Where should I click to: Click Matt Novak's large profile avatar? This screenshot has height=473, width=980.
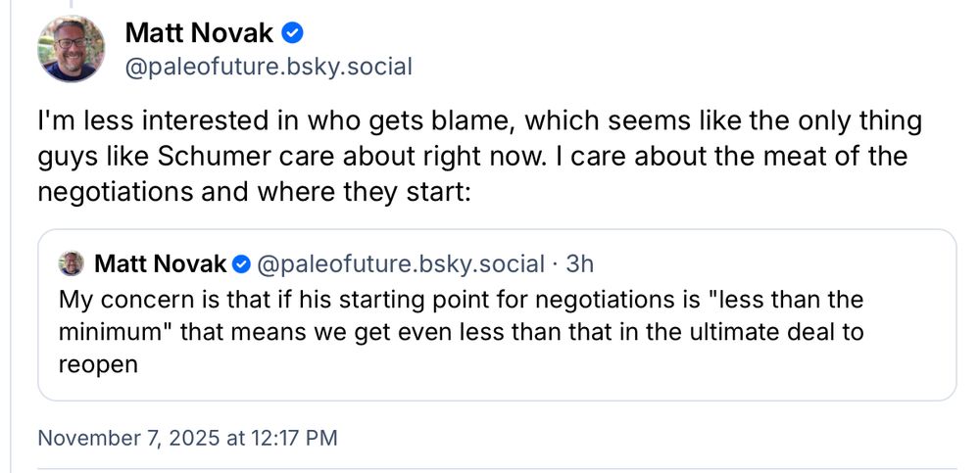72,49
